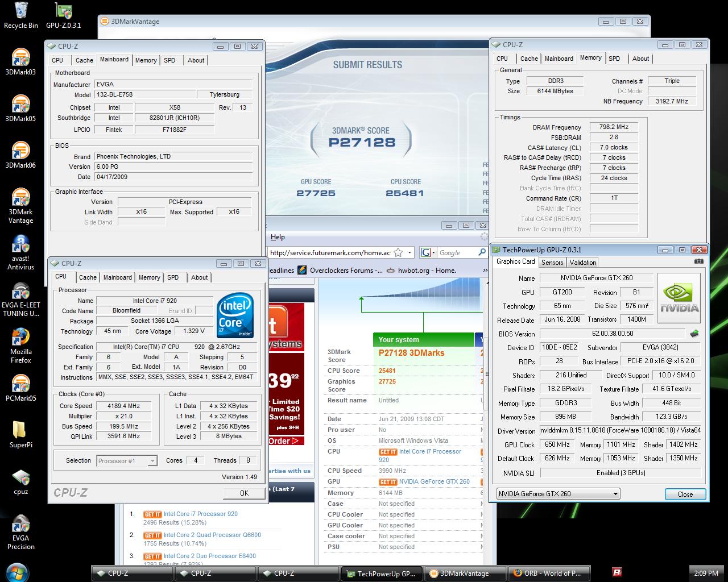
Task: Open the address bar history dropdown arrow
Action: [x=411, y=252]
